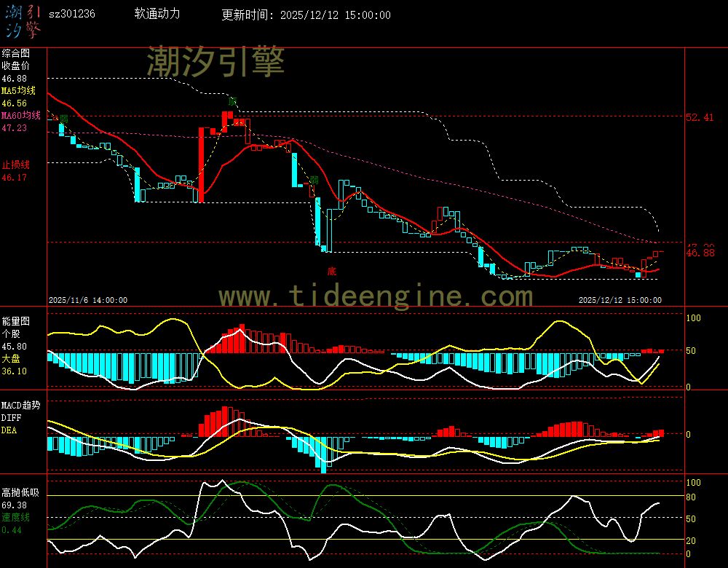Select the tall solid red candlestick
The width and height of the screenshot is (728, 568).
(x=200, y=164)
